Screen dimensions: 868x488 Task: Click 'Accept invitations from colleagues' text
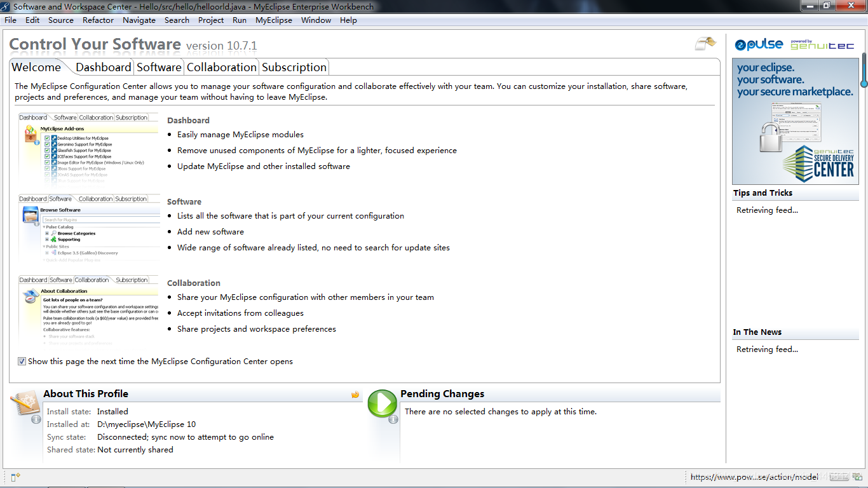pos(240,313)
